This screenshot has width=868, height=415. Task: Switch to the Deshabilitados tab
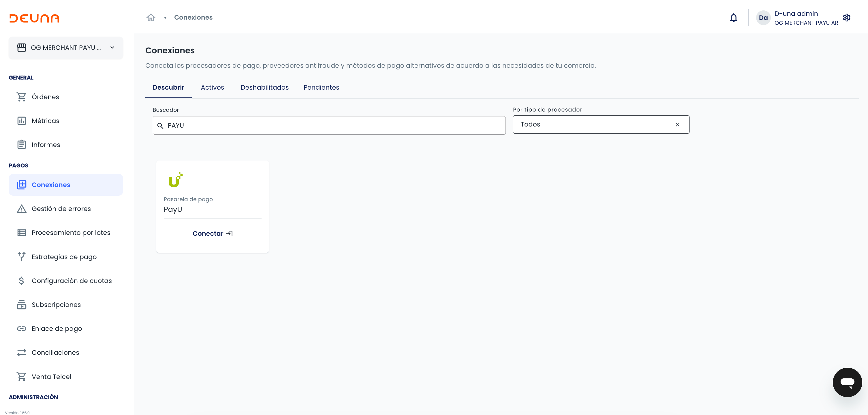click(264, 87)
